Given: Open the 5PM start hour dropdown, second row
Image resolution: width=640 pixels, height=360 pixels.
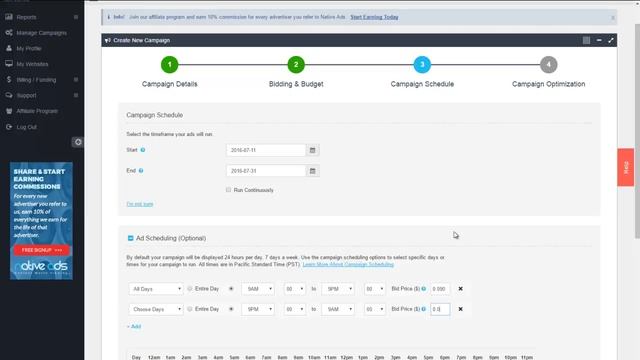Looking at the screenshot, I should click(x=258, y=309).
